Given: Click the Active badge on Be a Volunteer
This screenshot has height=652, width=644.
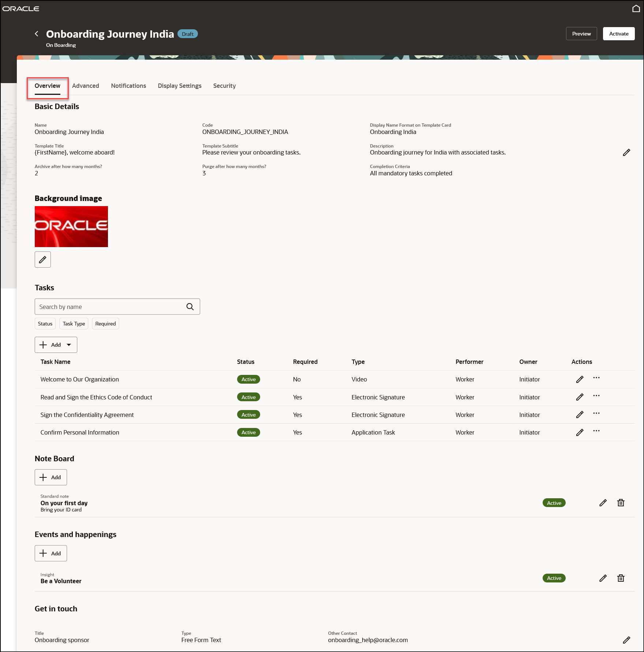Looking at the screenshot, I should coord(554,578).
